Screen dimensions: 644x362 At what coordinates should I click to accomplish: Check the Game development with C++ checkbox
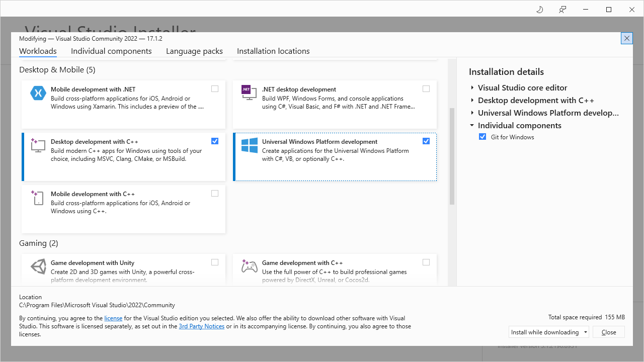pos(426,262)
